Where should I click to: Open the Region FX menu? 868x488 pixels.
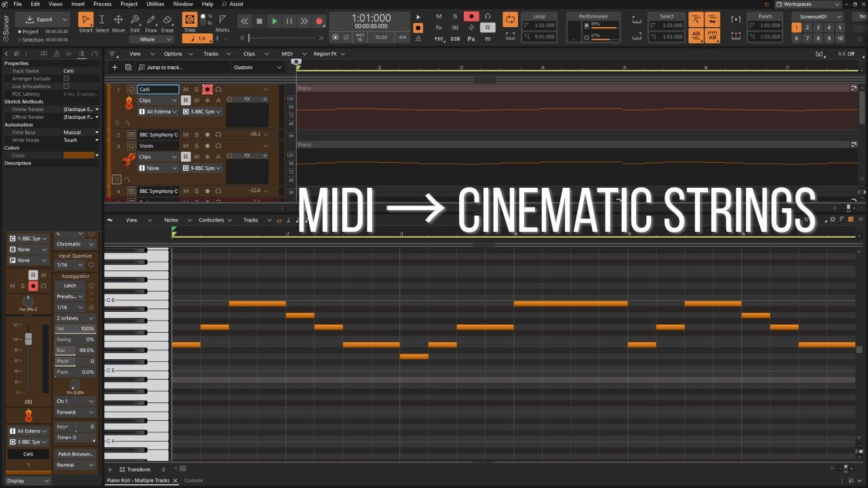click(329, 54)
